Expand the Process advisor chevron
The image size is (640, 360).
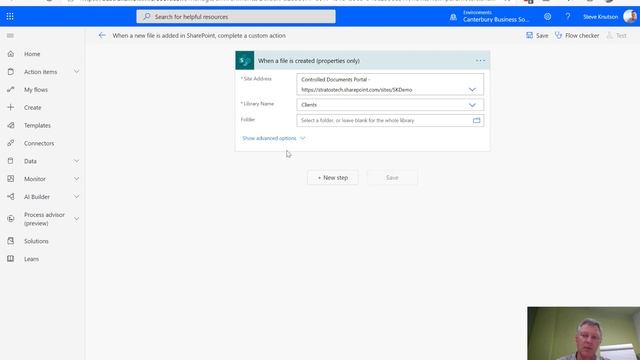pos(76,219)
